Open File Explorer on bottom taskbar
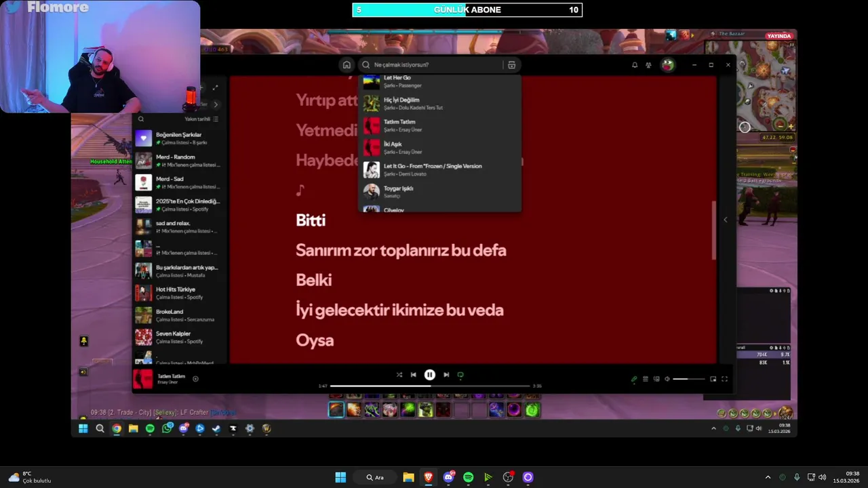Screen dimensions: 868x488 [x=408, y=477]
